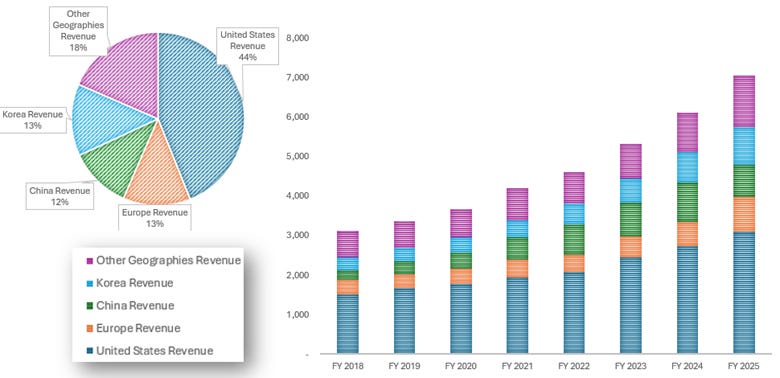The height and width of the screenshot is (378, 780).
Task: Select the FY 2018 Other Geographies purple segment
Action: (x=348, y=244)
